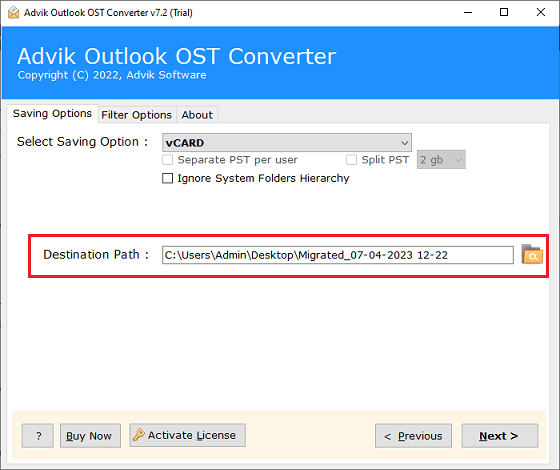Switch to the Filter Options tab
560x470 pixels.
pos(136,115)
